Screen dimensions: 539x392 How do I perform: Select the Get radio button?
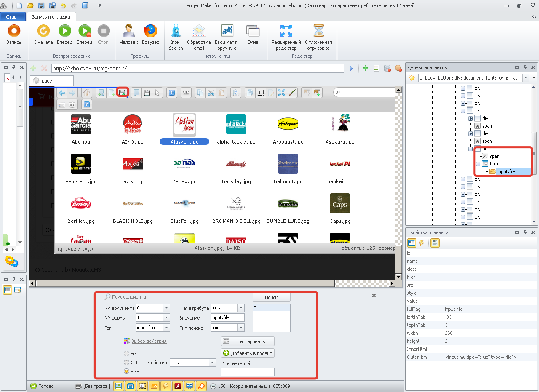click(x=126, y=363)
